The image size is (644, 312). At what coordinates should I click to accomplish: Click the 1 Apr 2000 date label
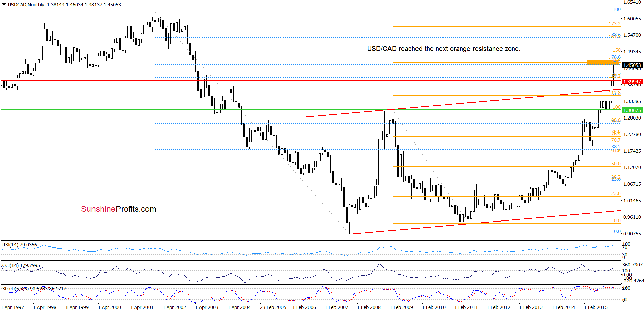coord(110,307)
